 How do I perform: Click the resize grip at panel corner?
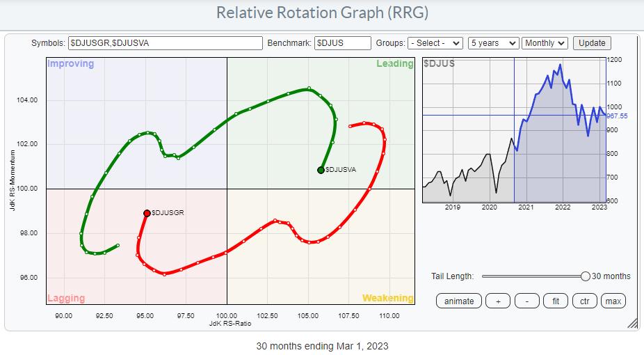tap(633, 323)
